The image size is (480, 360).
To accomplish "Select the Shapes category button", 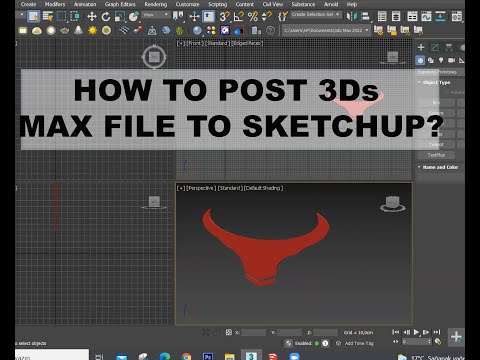I will pyautogui.click(x=431, y=60).
